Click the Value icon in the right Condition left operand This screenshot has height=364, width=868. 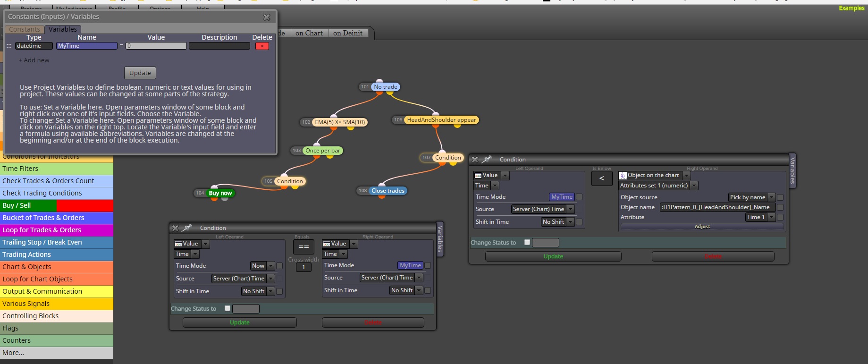[478, 175]
